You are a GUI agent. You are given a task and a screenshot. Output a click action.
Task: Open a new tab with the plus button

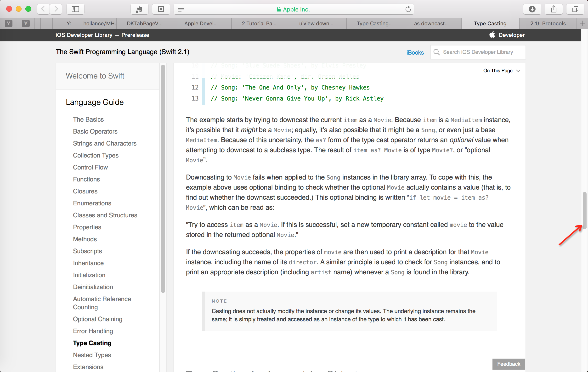(582, 23)
